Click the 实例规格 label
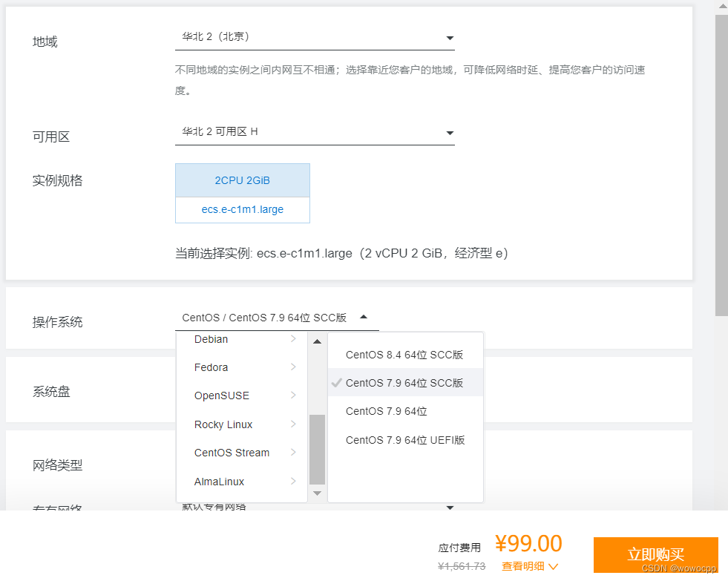Viewport: 728px width, 581px height. (57, 180)
